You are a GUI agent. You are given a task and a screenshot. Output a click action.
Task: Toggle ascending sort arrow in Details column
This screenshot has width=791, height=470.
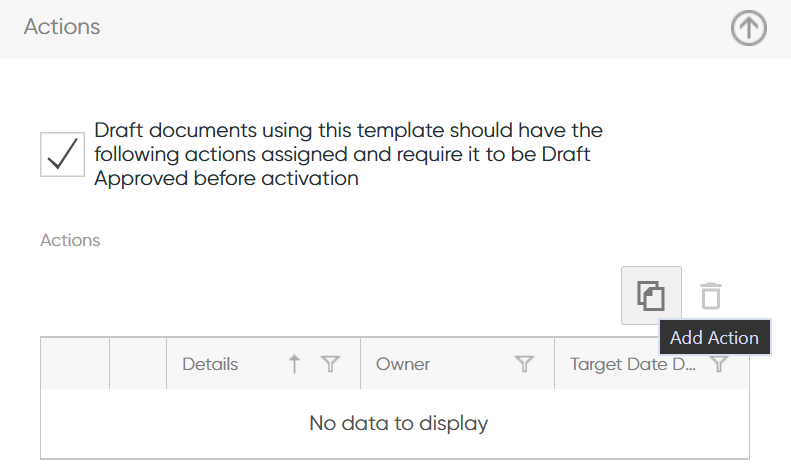coord(294,364)
